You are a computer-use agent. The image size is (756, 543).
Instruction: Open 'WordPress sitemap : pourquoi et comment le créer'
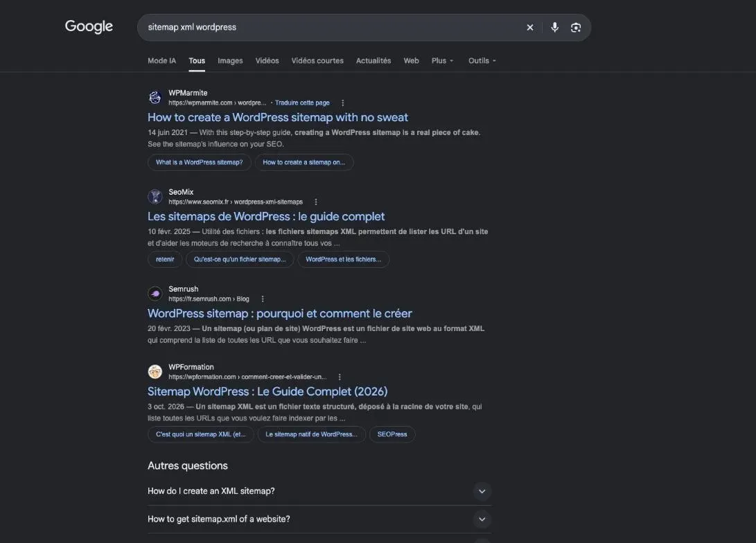pos(280,313)
